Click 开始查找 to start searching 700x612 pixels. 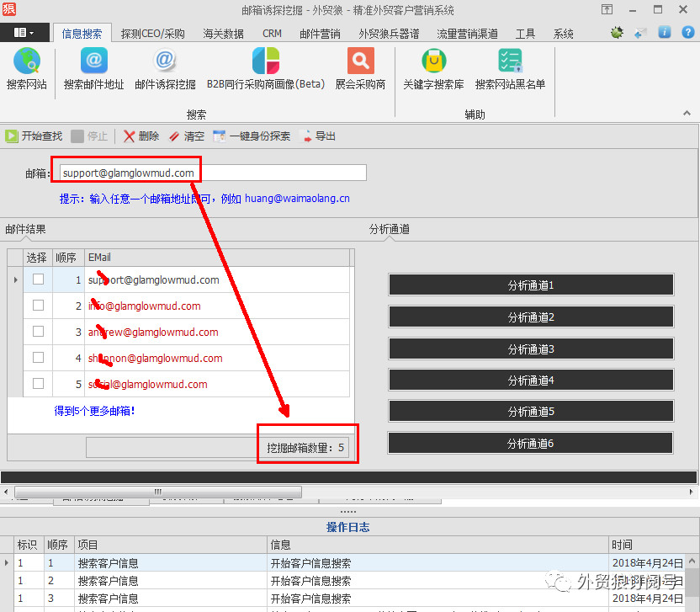click(34, 136)
